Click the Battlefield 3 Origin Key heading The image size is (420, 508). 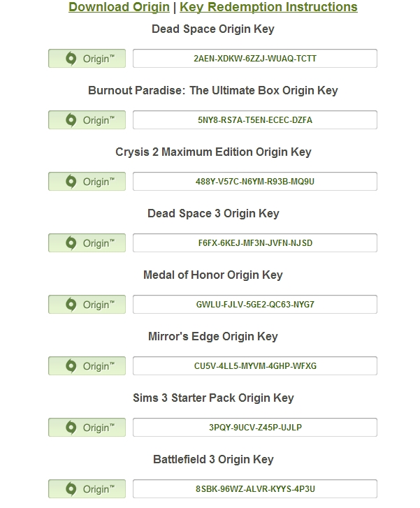[213, 460]
